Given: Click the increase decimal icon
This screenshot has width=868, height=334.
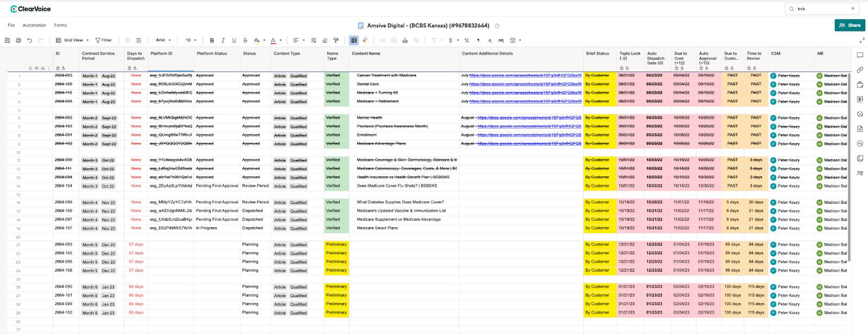Looking at the screenshot, I should tap(501, 40).
